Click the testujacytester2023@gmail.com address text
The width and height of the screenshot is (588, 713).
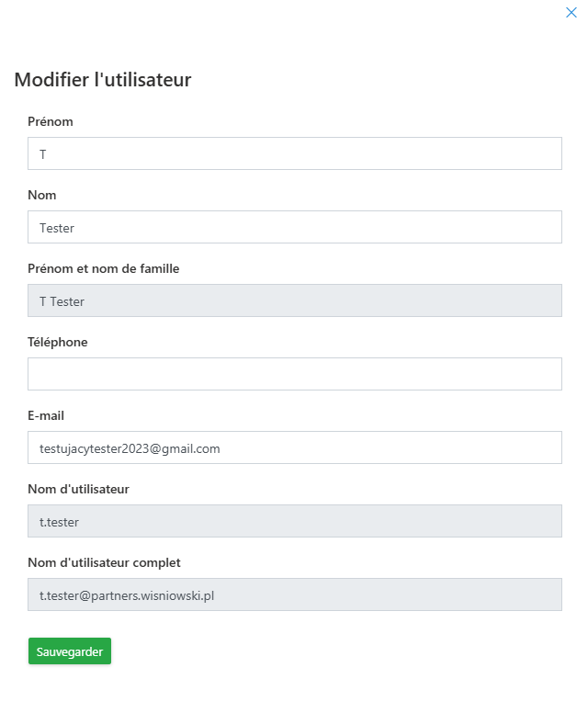tap(130, 448)
